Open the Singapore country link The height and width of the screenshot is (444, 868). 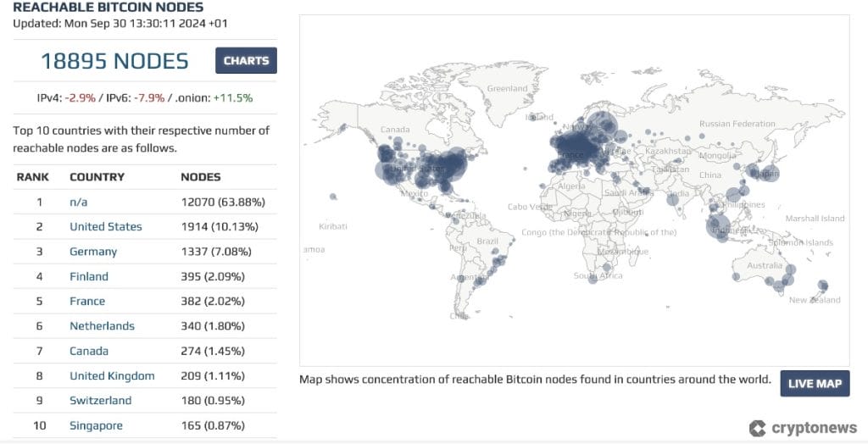pyautogui.click(x=96, y=425)
